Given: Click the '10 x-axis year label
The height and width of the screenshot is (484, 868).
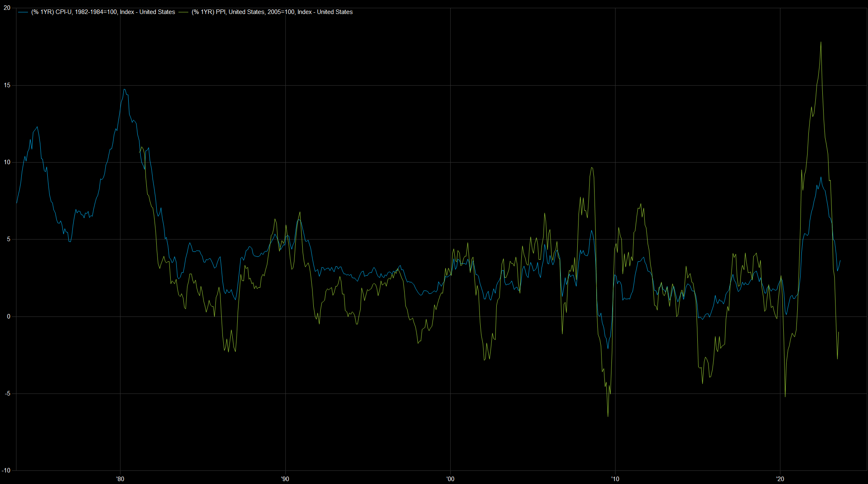Looking at the screenshot, I should (x=615, y=479).
